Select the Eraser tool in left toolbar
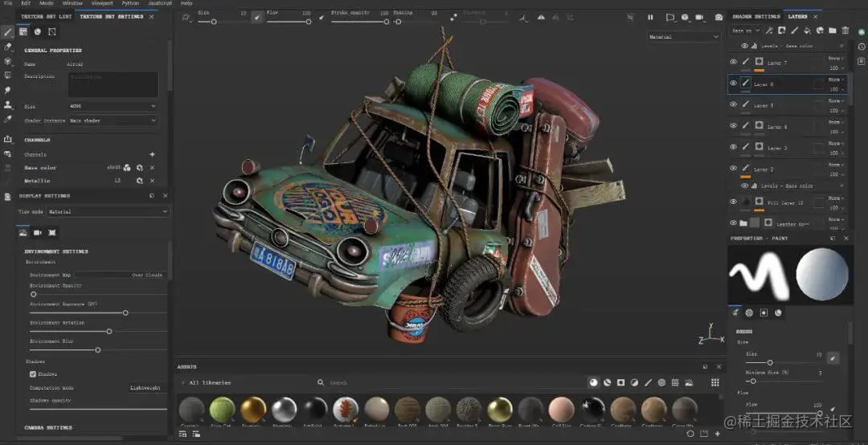The height and width of the screenshot is (445, 868). click(8, 47)
